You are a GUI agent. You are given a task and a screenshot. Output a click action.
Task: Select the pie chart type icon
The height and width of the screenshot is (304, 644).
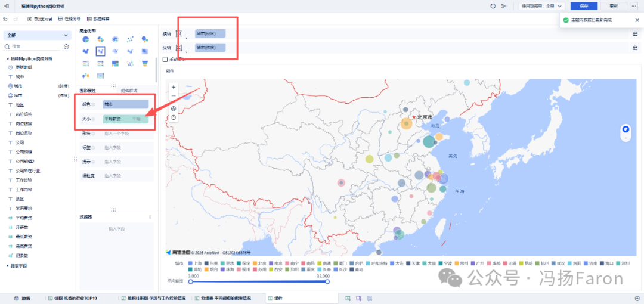pos(86,39)
